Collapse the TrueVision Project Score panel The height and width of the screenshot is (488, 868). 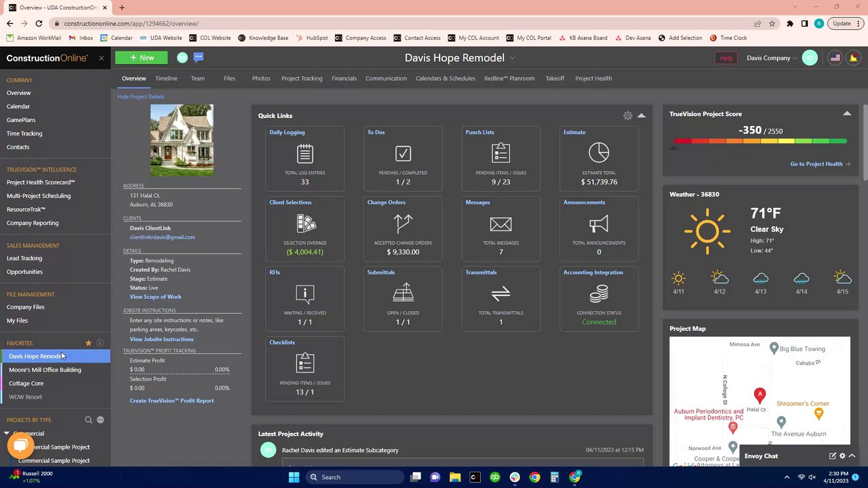click(847, 114)
